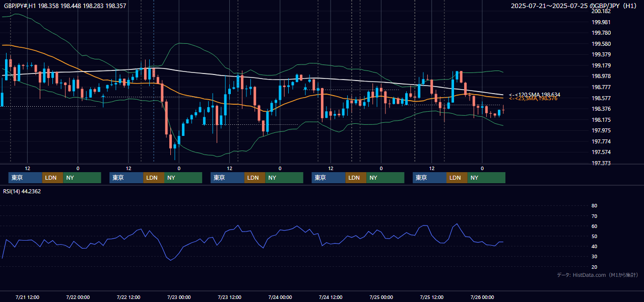Click the RSI scale value 50
The width and height of the screenshot is (644, 302).
pos(594,236)
